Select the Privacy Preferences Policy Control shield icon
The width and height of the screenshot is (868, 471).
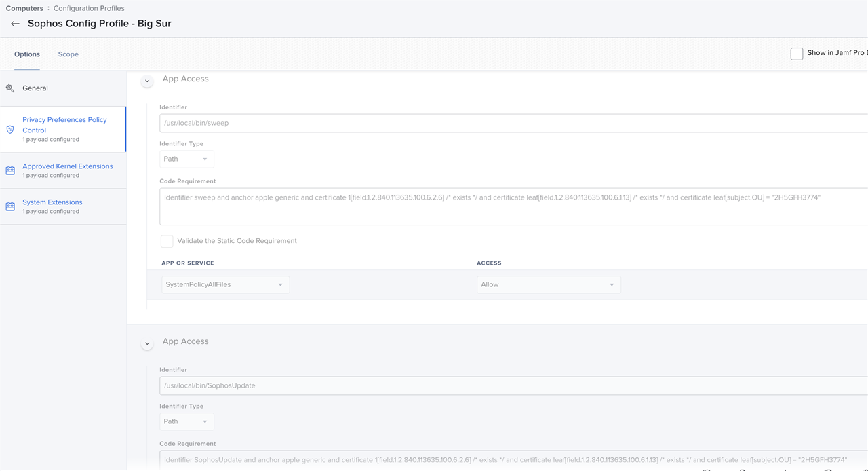10,129
